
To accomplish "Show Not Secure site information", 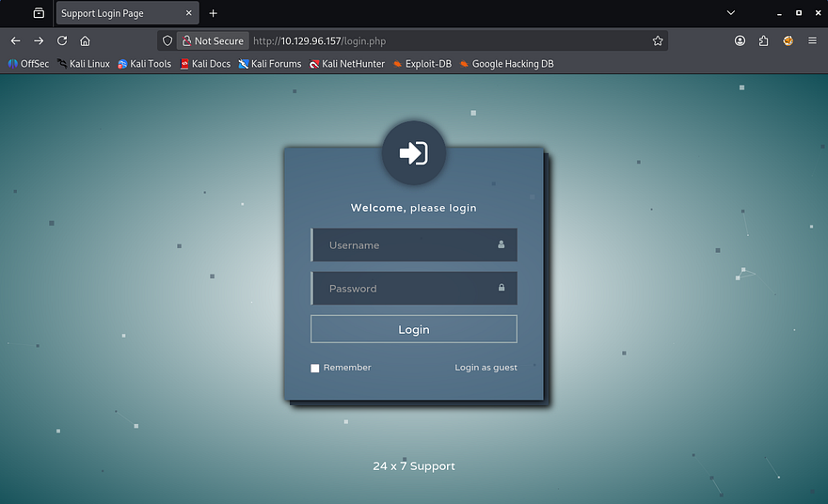I will pyautogui.click(x=213, y=41).
